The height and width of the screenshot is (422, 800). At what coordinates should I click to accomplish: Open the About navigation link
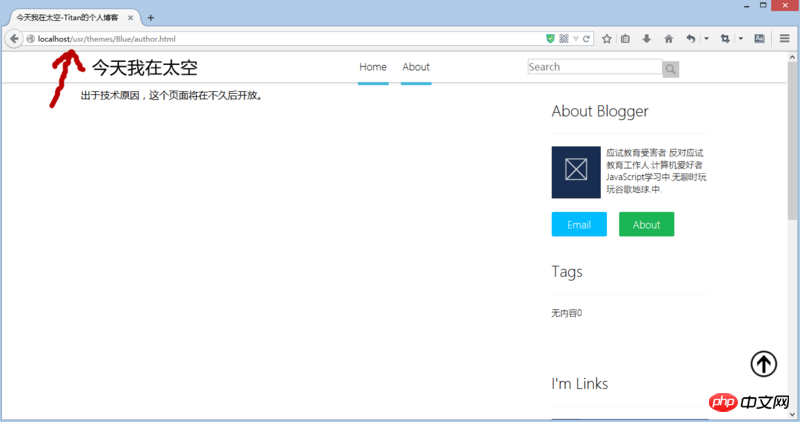[416, 67]
